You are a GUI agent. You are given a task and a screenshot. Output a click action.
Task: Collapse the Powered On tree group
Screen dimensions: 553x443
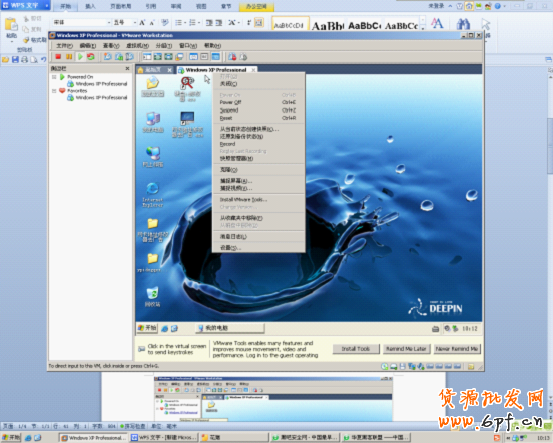(x=54, y=77)
